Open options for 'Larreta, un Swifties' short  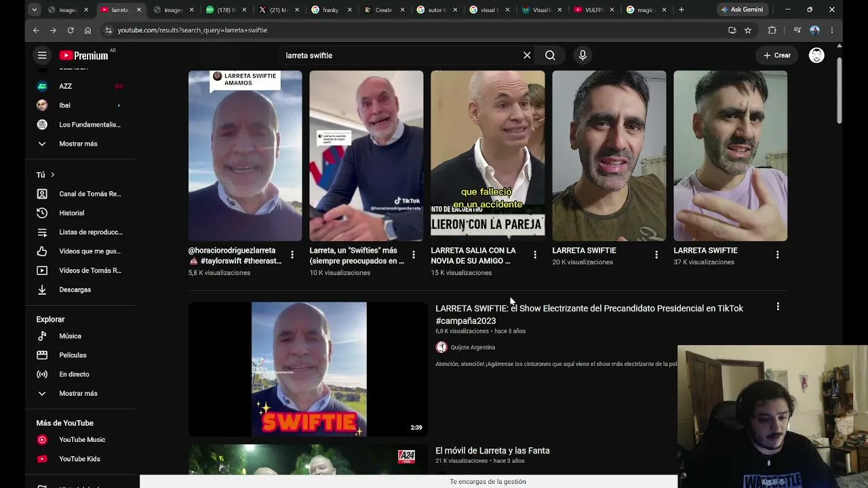414,255
